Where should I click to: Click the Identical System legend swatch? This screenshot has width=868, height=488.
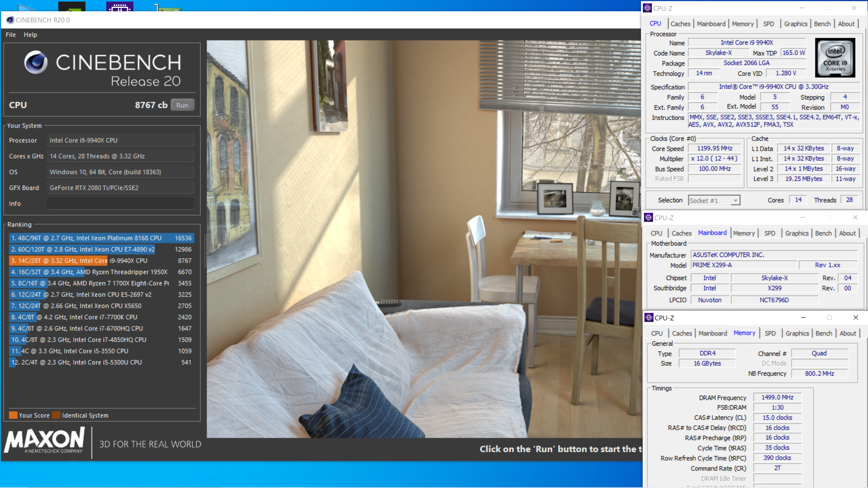56,415
